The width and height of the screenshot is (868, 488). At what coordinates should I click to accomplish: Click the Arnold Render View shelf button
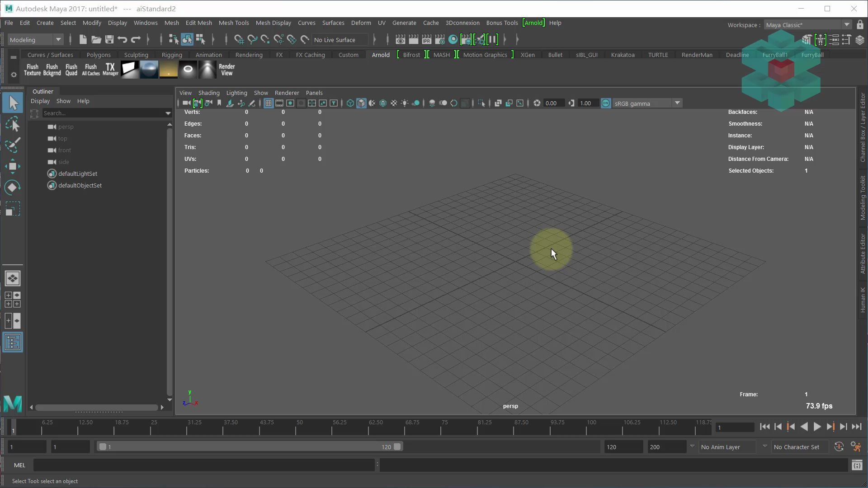point(226,70)
